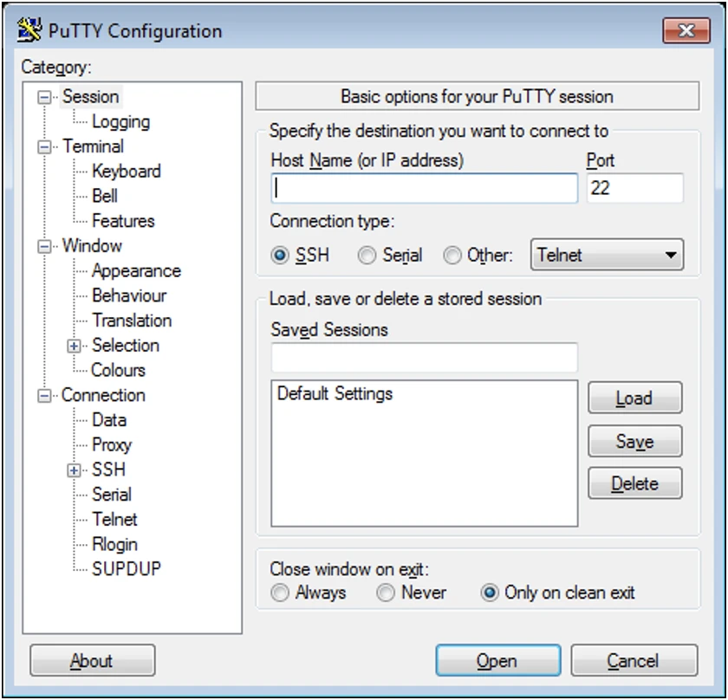Image resolution: width=728 pixels, height=700 pixels.
Task: Expand the SSH tree node
Action: click(75, 470)
